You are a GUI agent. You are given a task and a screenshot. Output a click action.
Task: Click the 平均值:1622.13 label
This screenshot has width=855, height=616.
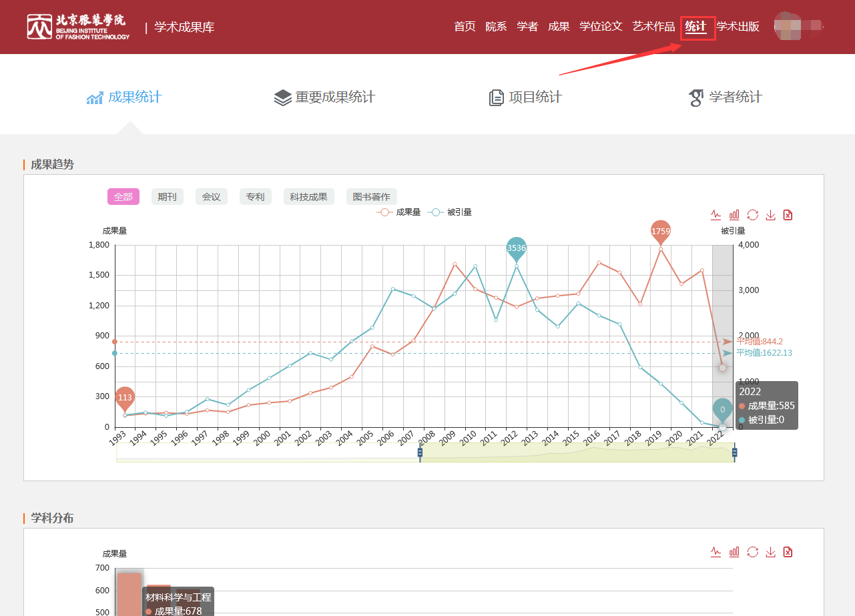(764, 353)
